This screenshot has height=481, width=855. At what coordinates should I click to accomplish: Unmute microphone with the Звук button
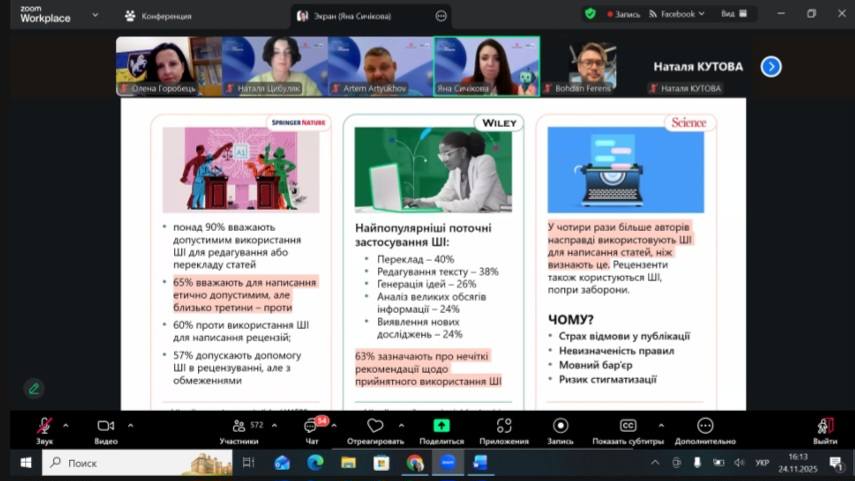(x=44, y=426)
